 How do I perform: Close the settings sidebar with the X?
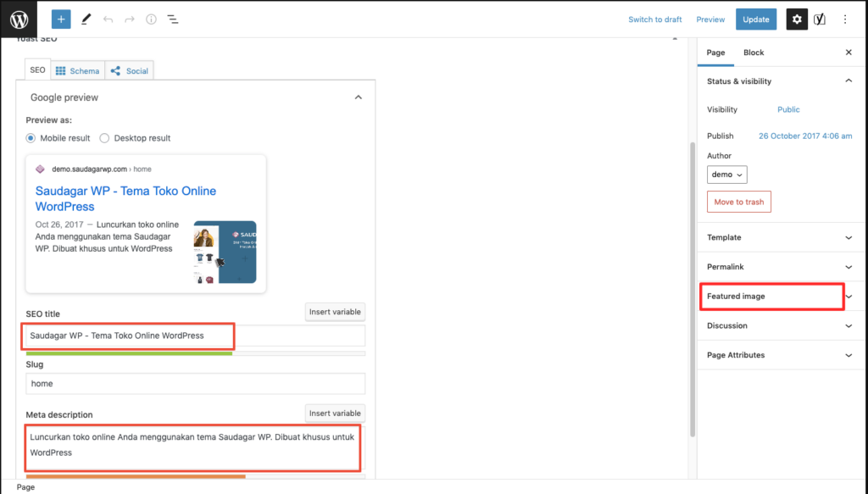pyautogui.click(x=849, y=52)
